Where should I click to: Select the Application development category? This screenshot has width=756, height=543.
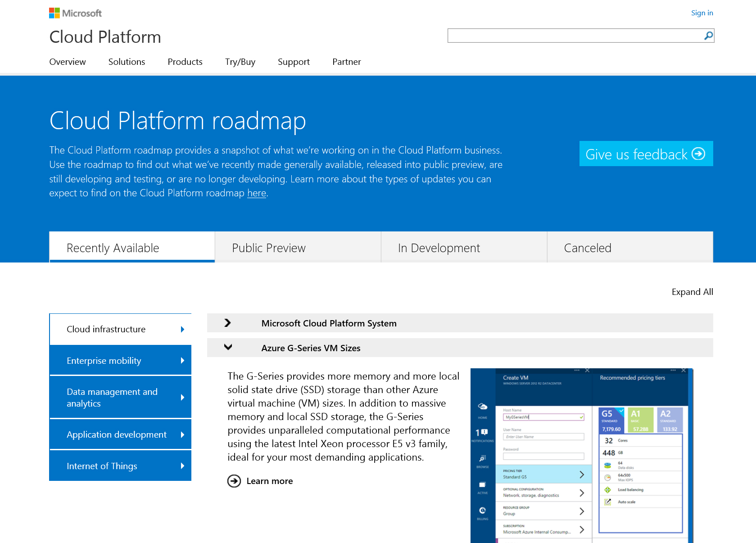pos(120,434)
